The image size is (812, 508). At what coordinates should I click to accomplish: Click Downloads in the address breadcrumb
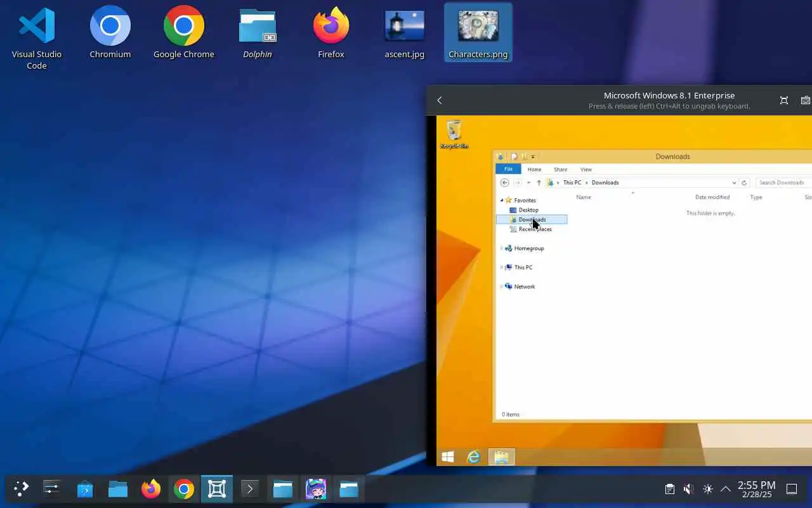point(605,182)
